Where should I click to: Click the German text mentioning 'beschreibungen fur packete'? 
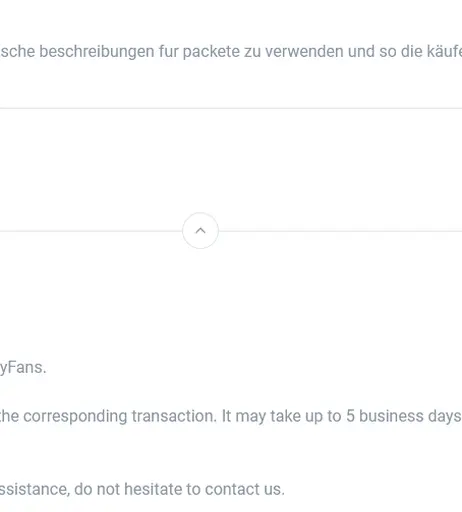point(231,52)
